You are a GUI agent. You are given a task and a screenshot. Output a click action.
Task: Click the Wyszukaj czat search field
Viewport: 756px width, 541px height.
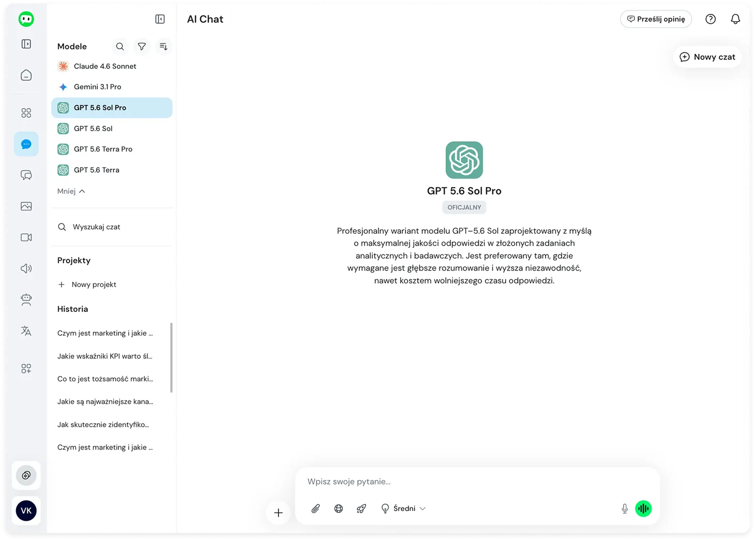point(112,227)
